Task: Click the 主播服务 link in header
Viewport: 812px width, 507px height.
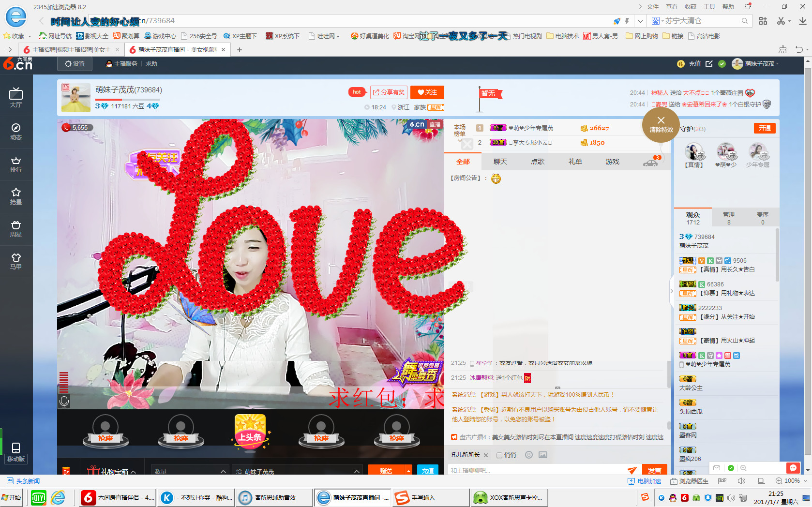Action: 122,64
